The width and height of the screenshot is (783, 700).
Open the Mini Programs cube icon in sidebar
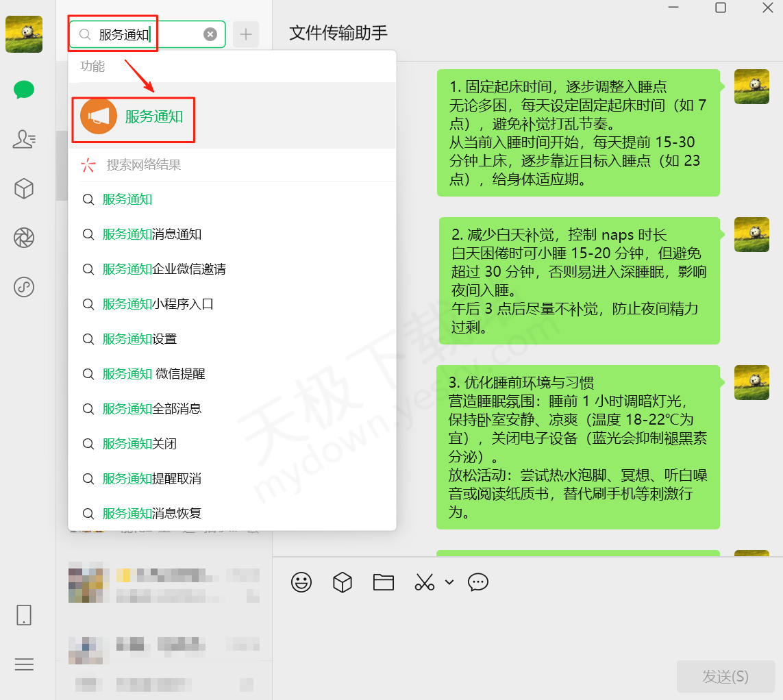pos(24,188)
